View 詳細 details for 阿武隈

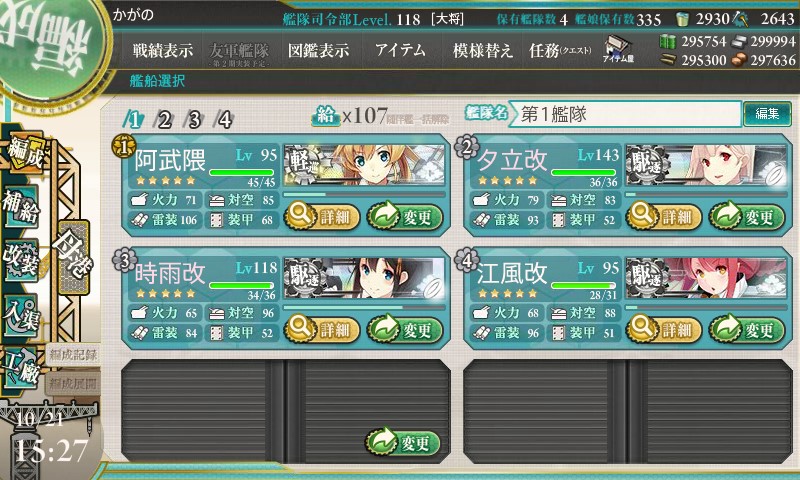(322, 216)
